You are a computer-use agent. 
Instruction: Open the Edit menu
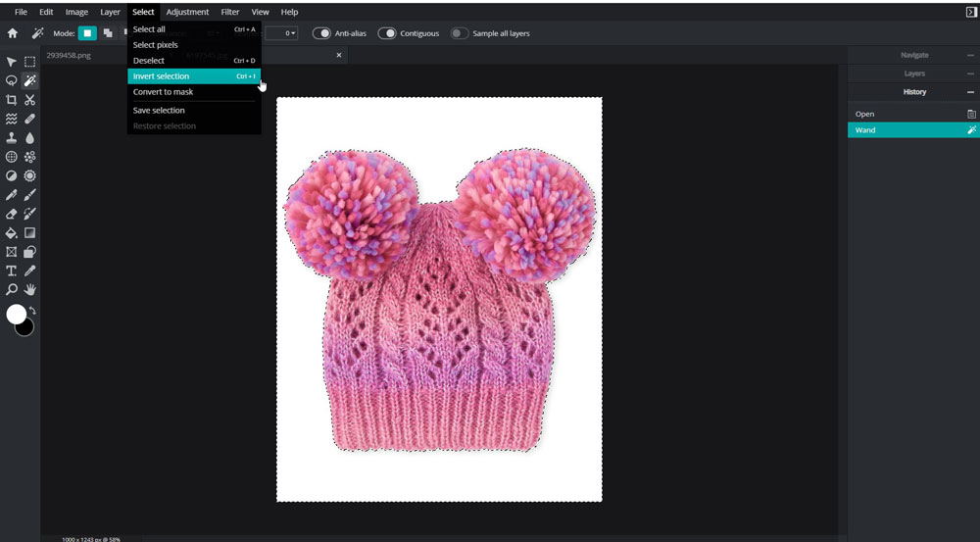tap(46, 12)
